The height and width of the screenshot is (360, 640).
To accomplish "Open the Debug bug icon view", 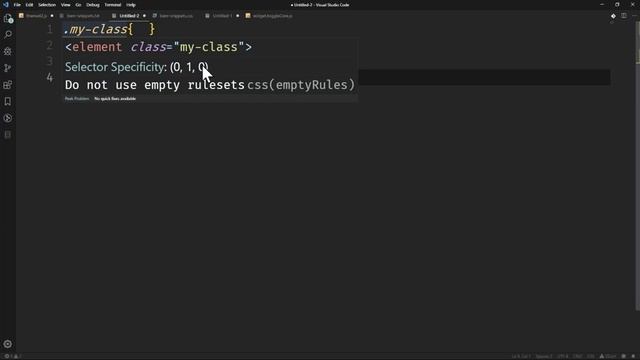I will (x=8, y=51).
